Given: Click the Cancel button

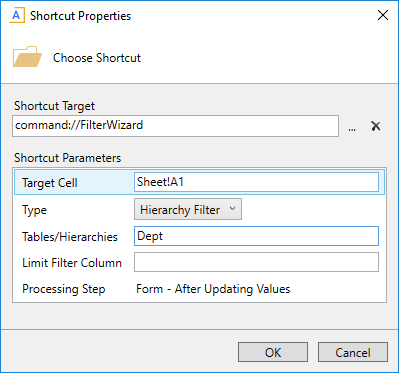Looking at the screenshot, I should (x=353, y=352).
